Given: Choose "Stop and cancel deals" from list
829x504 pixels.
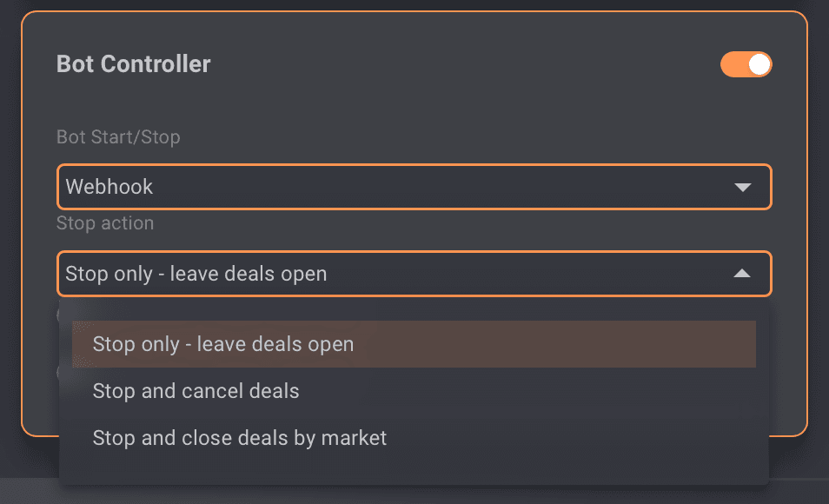Looking at the screenshot, I should [x=196, y=391].
